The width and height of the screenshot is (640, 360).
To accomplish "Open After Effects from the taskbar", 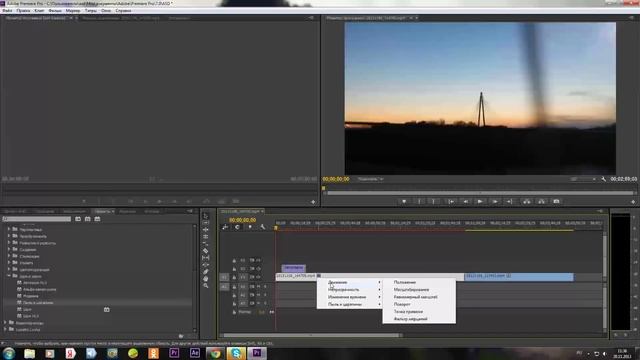I will (x=195, y=353).
